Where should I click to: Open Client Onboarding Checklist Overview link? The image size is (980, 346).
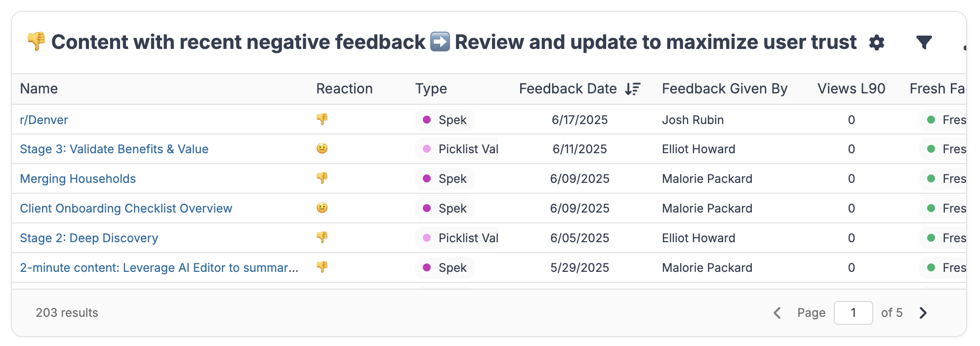pos(126,208)
